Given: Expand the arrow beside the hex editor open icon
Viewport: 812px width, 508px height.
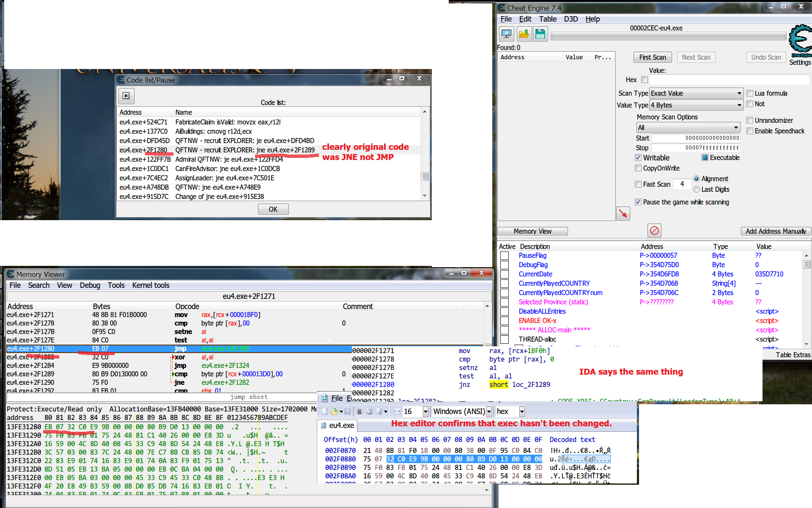Looking at the screenshot, I should tap(341, 411).
